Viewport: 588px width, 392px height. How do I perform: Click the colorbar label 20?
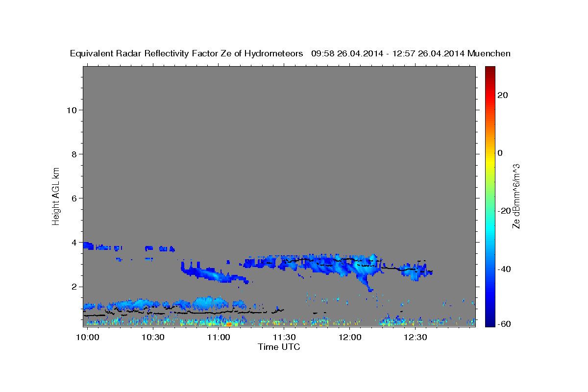tap(502, 95)
